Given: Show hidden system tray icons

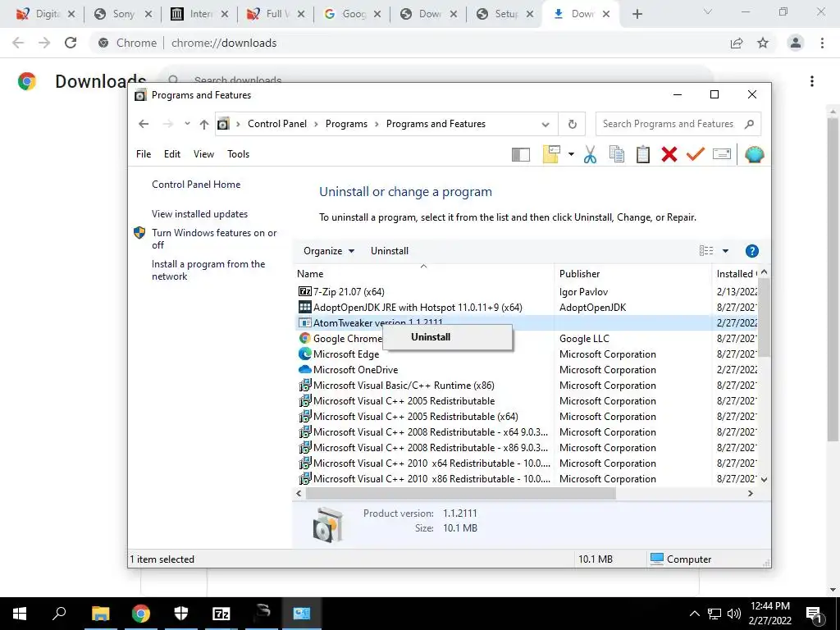Looking at the screenshot, I should (x=694, y=614).
